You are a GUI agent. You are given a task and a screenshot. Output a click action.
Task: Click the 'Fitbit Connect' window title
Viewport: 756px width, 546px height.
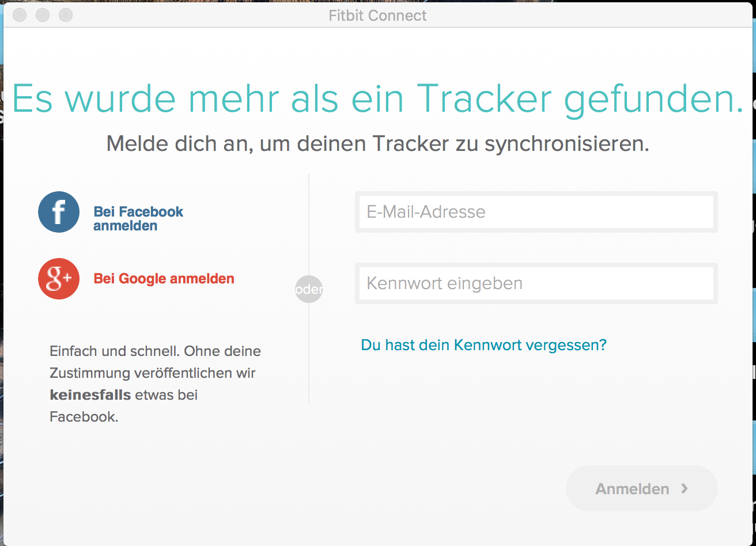pos(377,15)
